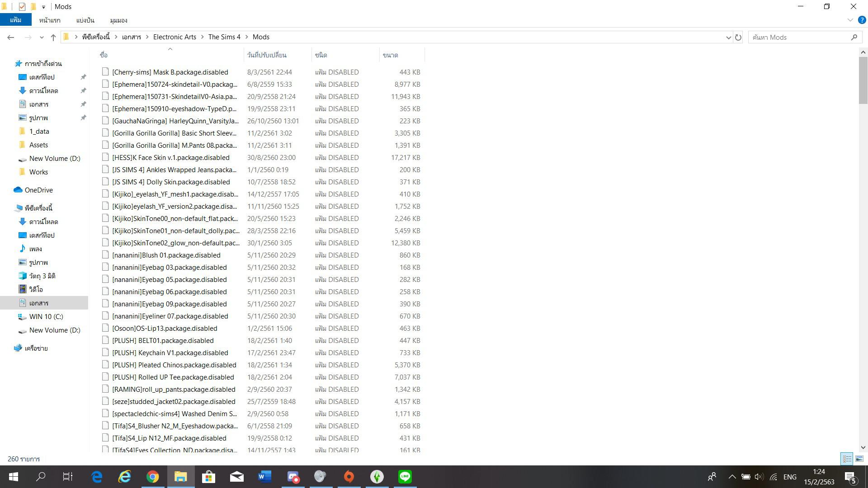868x488 pixels.
Task: Open the หน้าแรก (Home) ribbon tab
Action: point(50,20)
